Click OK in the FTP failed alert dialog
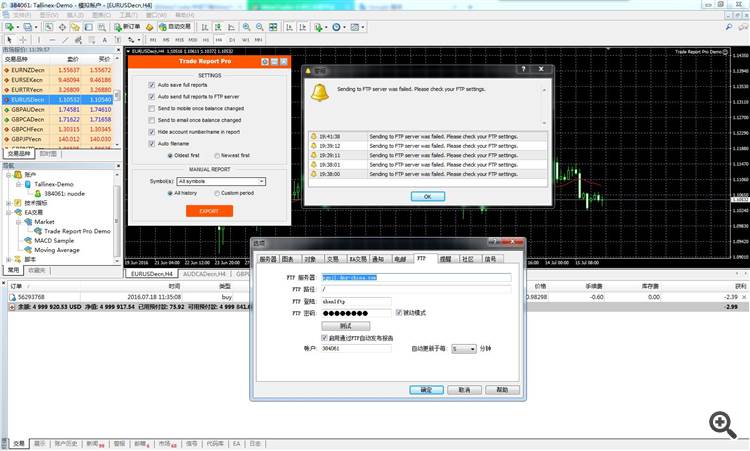 (428, 197)
